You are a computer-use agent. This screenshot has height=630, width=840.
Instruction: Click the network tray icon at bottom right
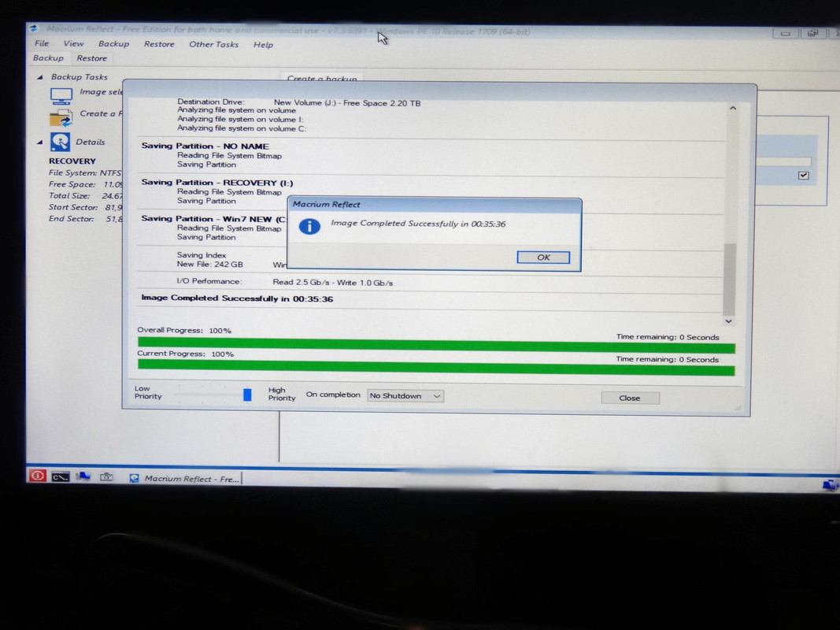(x=830, y=485)
